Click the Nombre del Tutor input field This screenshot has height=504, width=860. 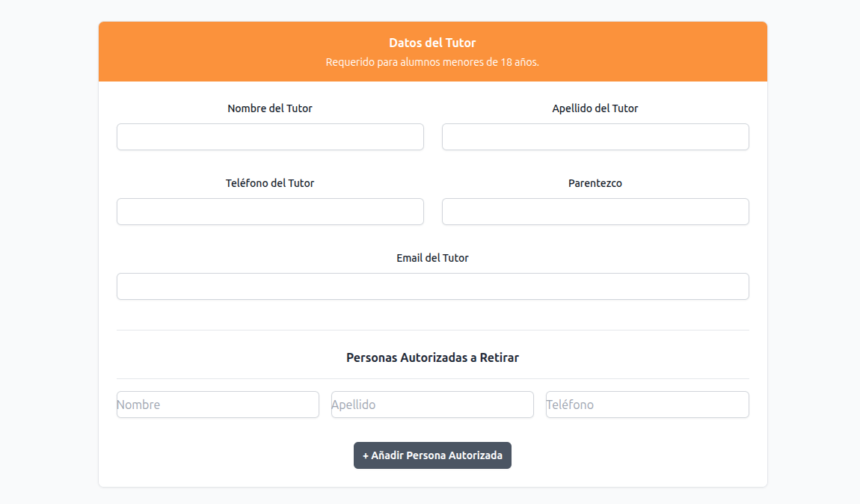[x=269, y=137]
